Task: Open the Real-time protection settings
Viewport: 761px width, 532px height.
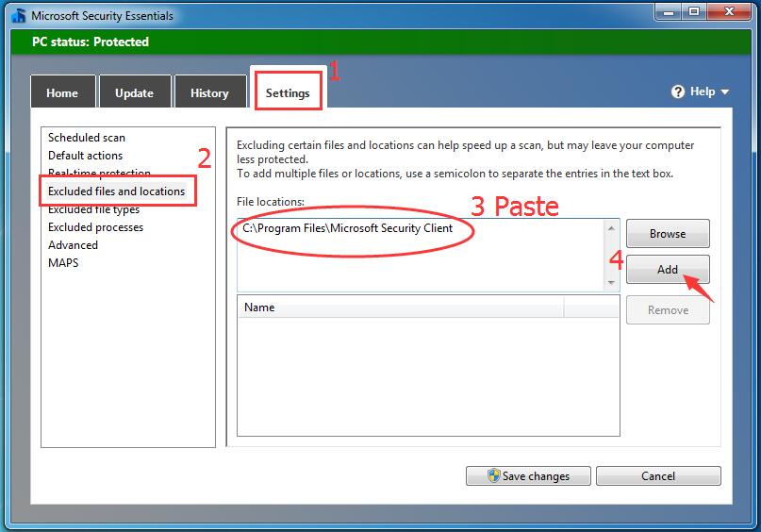Action: pos(99,173)
